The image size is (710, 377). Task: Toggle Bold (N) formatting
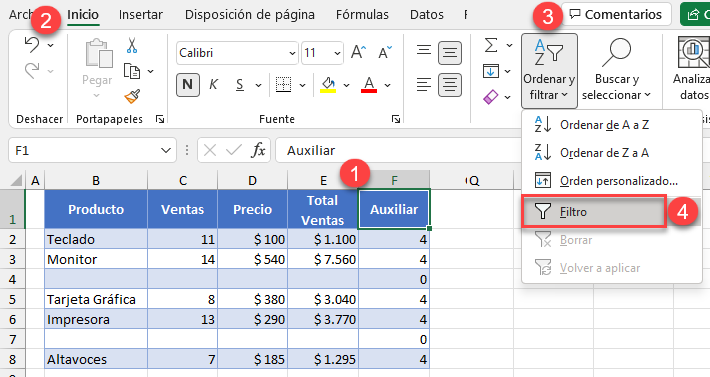[x=187, y=85]
